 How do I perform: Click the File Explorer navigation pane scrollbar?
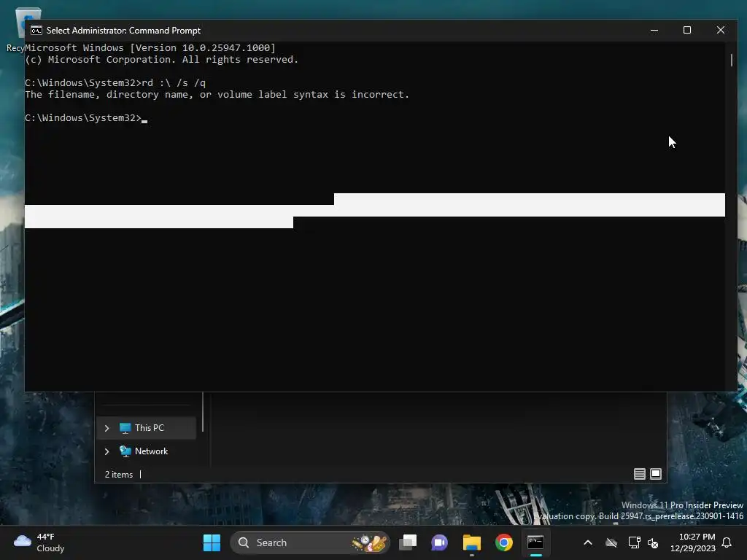click(203, 412)
